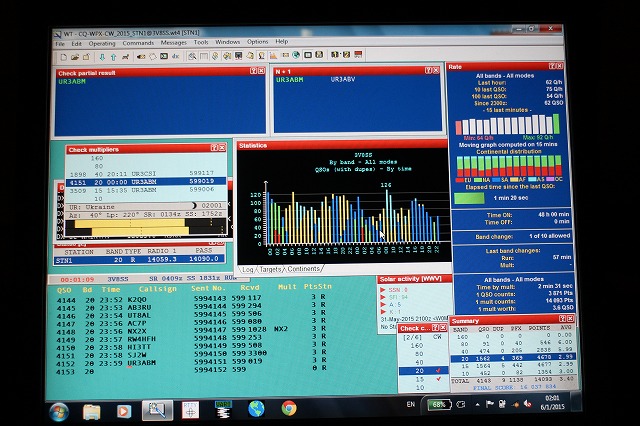
Task: Open the Commands menu
Action: [x=138, y=43]
